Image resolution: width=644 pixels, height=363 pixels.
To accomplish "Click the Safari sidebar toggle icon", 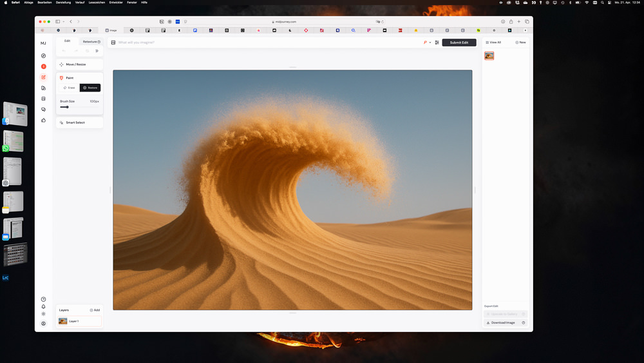I will (57, 21).
